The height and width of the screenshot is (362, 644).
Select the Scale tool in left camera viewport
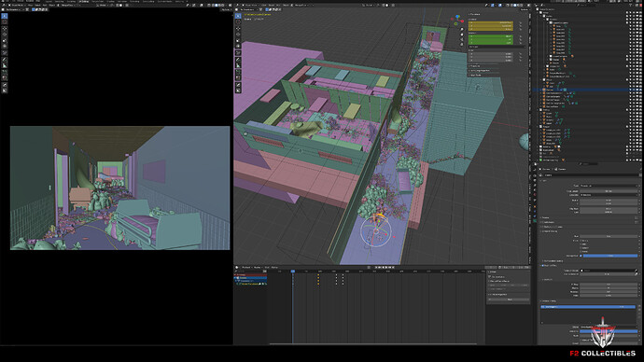(x=5, y=41)
